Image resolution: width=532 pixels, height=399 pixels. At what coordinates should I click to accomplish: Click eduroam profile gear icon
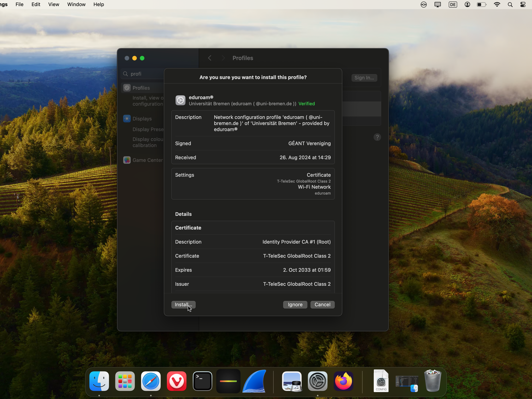pyautogui.click(x=180, y=100)
